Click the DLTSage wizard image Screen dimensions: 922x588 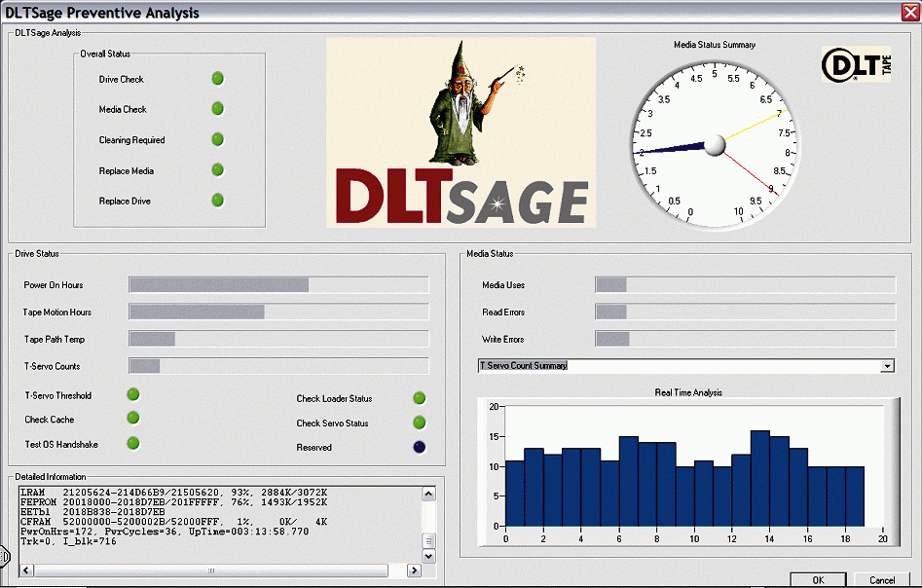(x=461, y=132)
